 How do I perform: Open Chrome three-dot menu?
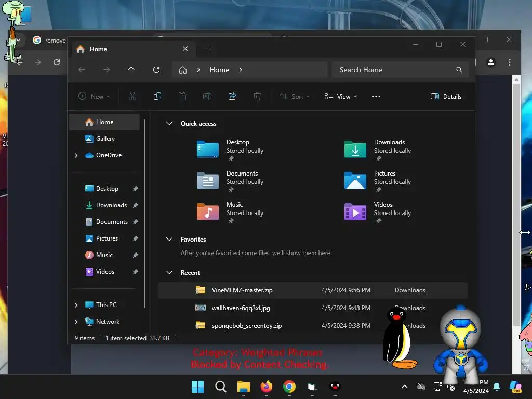tap(509, 62)
